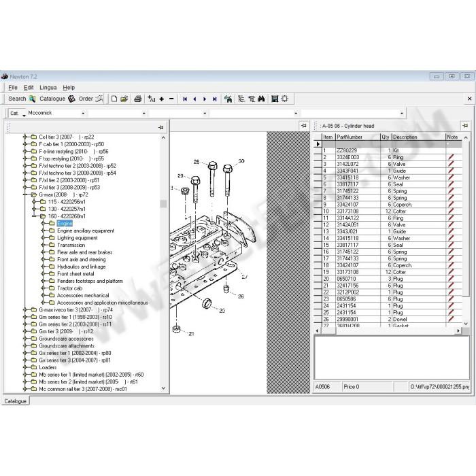This screenshot has width=476, height=476.
Task: Create a new document with blank page icon
Action: pyautogui.click(x=114, y=99)
